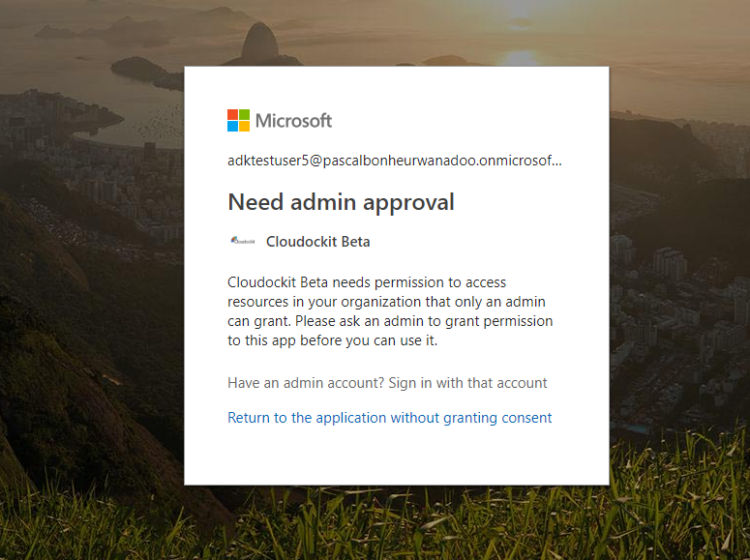Screen dimensions: 750x560
Task: Click the paragraph starting 'Cloudockit Beta needs permission'
Action: pos(390,311)
